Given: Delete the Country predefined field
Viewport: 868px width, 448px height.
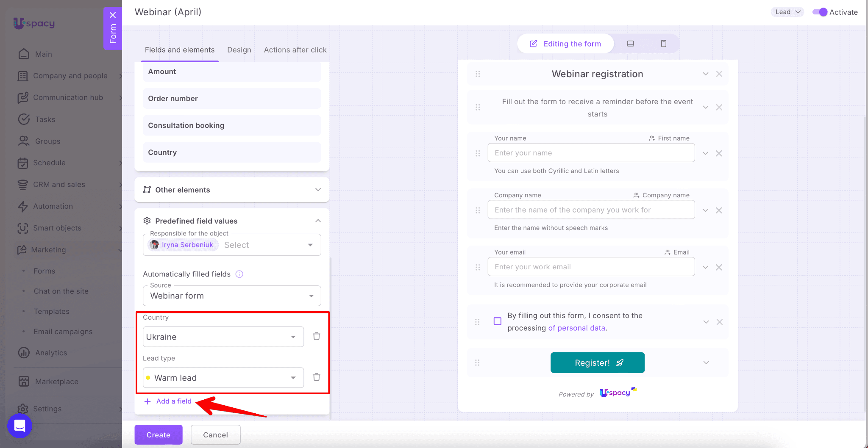Looking at the screenshot, I should 316,337.
